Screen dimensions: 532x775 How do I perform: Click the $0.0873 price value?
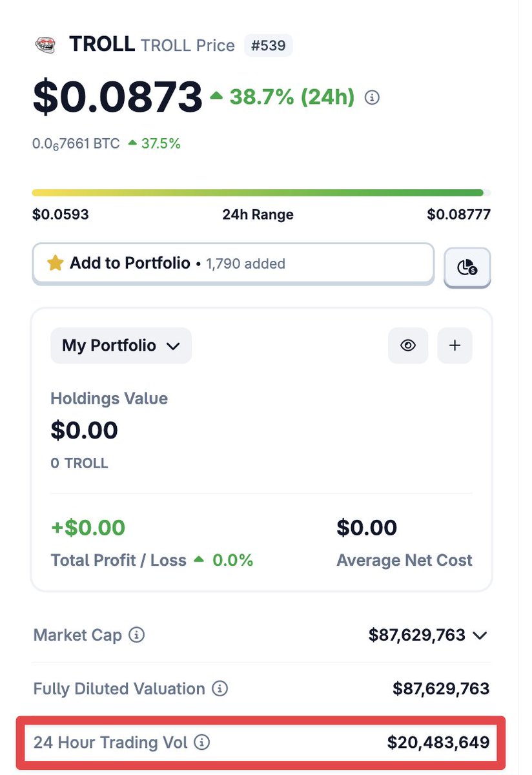pyautogui.click(x=118, y=97)
